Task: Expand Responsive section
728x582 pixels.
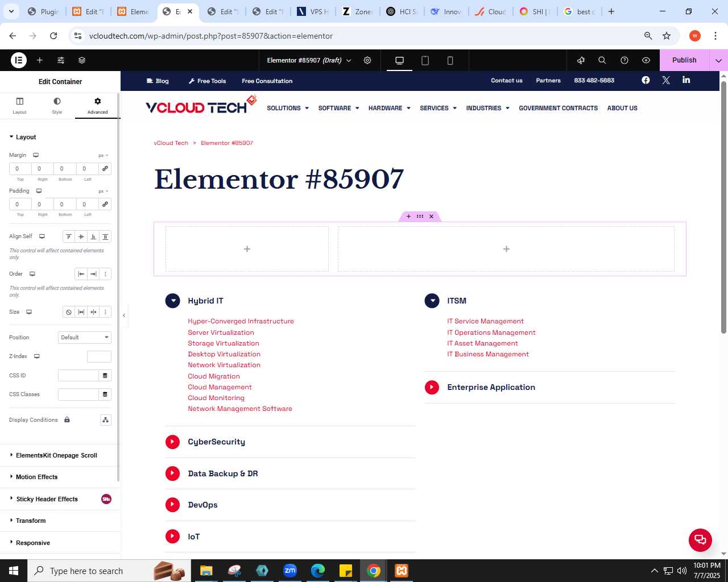Action: (x=60, y=543)
